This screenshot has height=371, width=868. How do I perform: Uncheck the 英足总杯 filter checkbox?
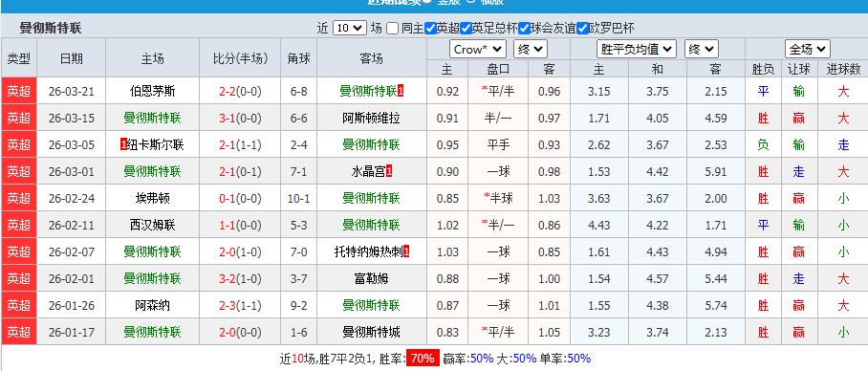[466, 29]
